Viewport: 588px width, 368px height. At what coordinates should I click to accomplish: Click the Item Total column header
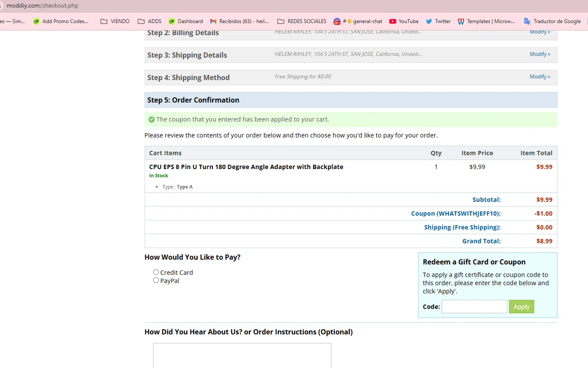[x=536, y=153]
